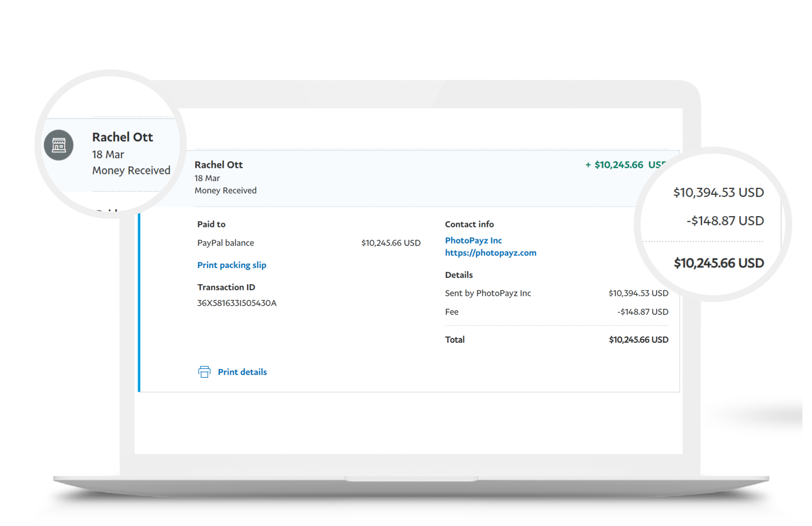Click the PayPal balance amount $10,245.66 USD

[x=391, y=243]
